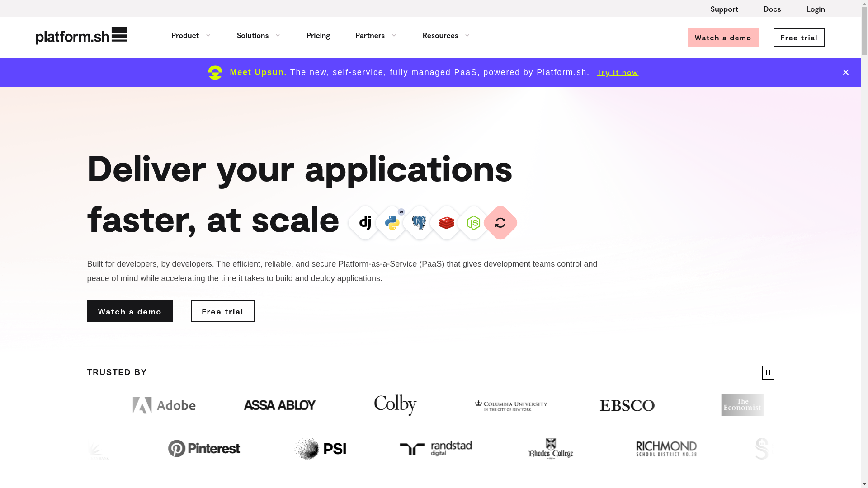Open the Pricing page

(x=318, y=35)
